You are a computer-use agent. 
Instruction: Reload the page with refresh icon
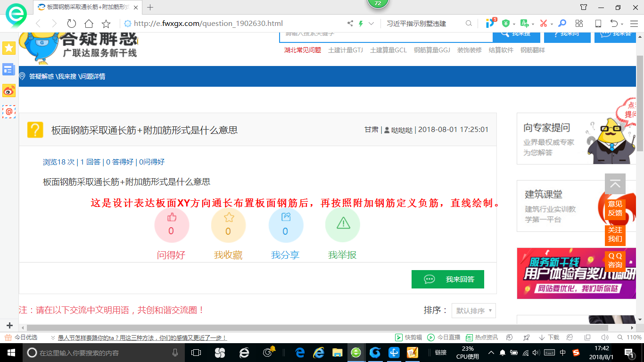72,24
